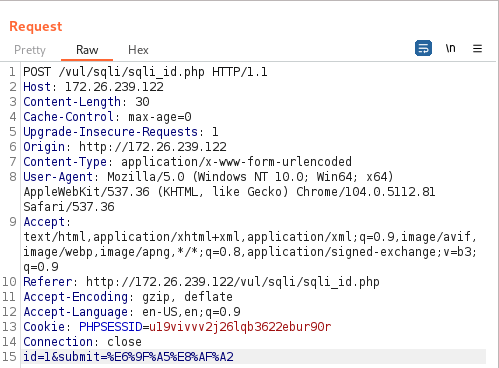Toggle the word wrap icon
Screen dimensions: 499x368
click(x=423, y=48)
